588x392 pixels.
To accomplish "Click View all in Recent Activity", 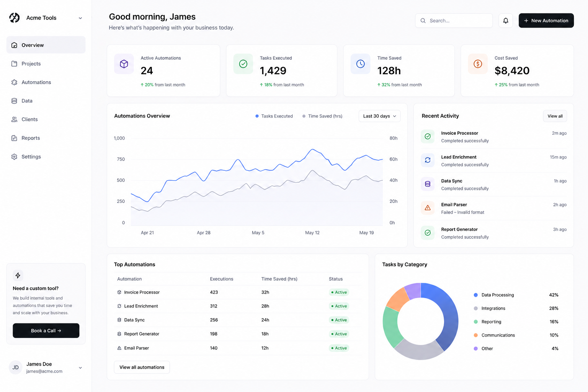I will pyautogui.click(x=555, y=116).
